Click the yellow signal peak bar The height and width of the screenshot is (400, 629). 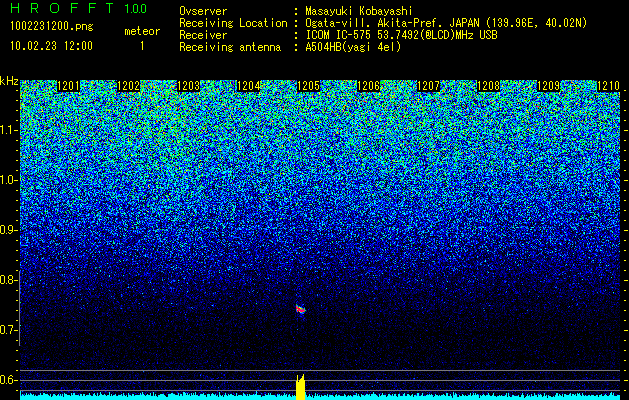pos(300,387)
